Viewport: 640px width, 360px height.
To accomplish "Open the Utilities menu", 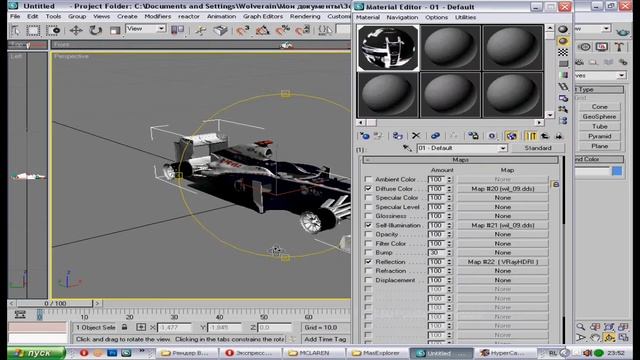I will [465, 17].
